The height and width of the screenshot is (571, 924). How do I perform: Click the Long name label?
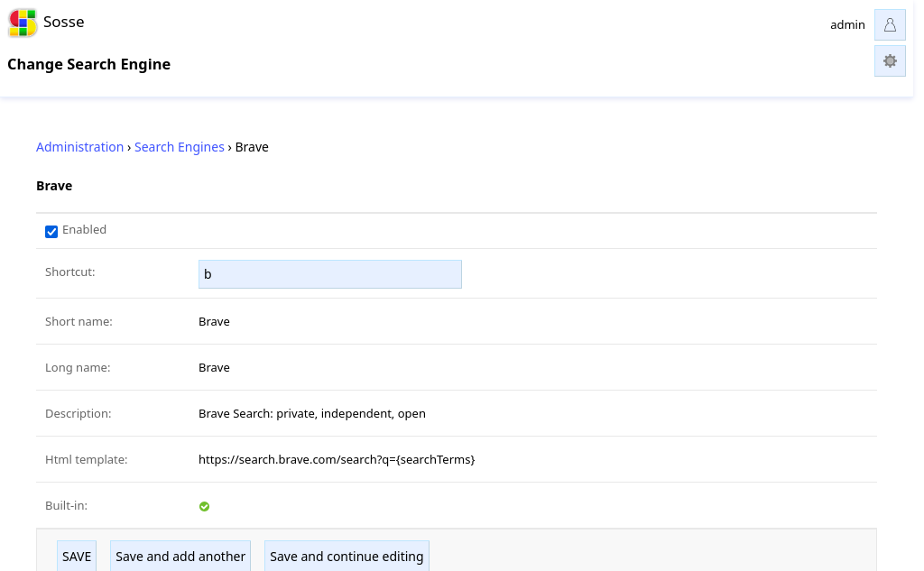(78, 368)
